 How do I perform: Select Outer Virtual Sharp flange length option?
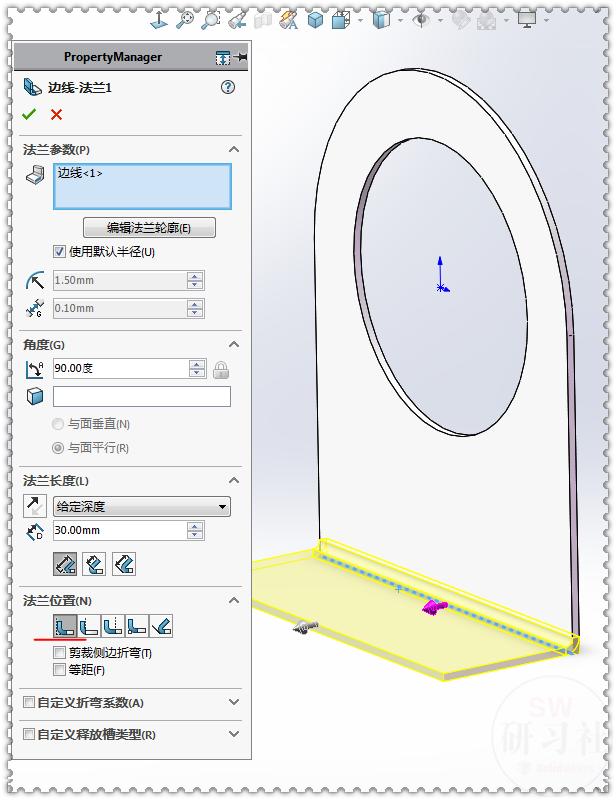(65, 564)
